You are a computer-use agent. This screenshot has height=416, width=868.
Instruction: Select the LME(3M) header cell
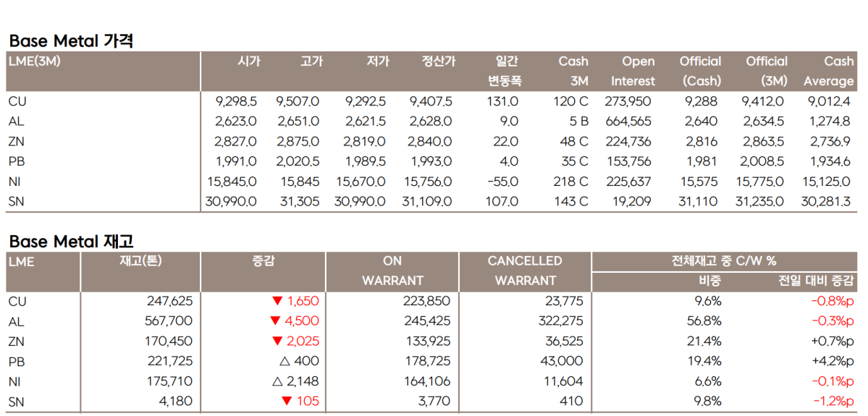[x=34, y=61]
